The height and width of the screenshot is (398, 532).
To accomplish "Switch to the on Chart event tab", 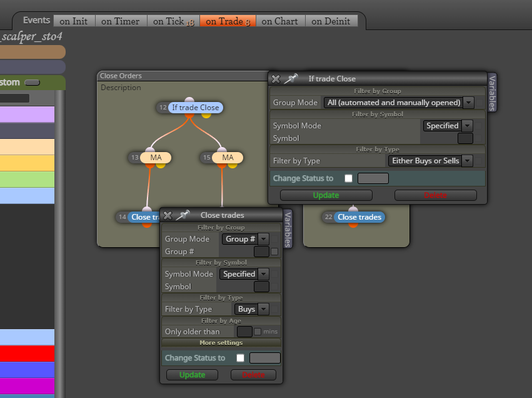I will pyautogui.click(x=280, y=21).
